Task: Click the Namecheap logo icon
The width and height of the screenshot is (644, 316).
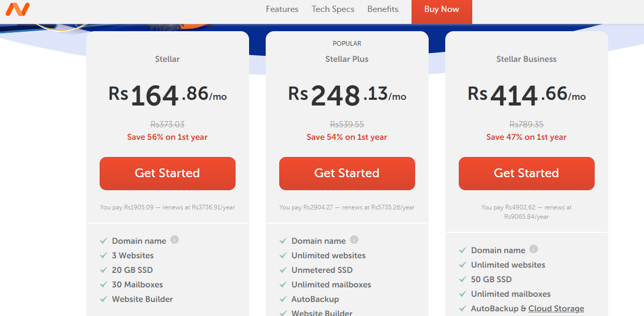Action: (18, 9)
